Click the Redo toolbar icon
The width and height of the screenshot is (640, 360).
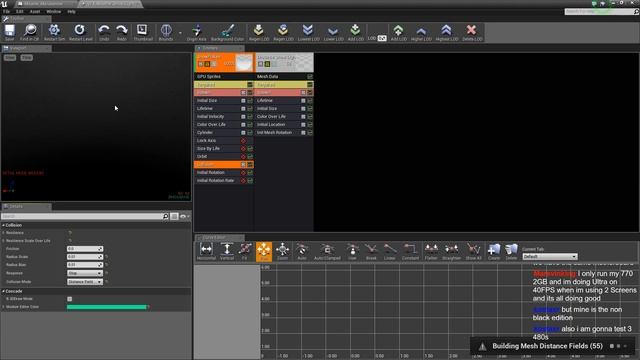tap(122, 32)
